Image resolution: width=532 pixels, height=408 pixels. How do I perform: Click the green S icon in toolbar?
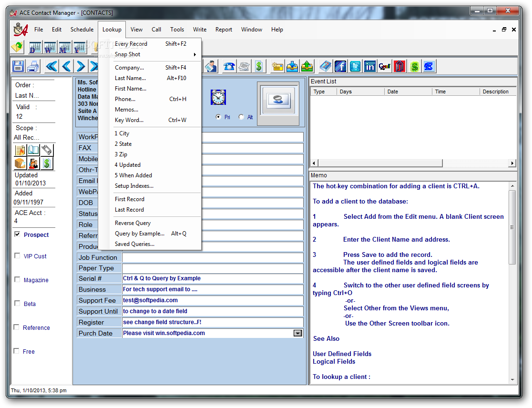coord(414,66)
